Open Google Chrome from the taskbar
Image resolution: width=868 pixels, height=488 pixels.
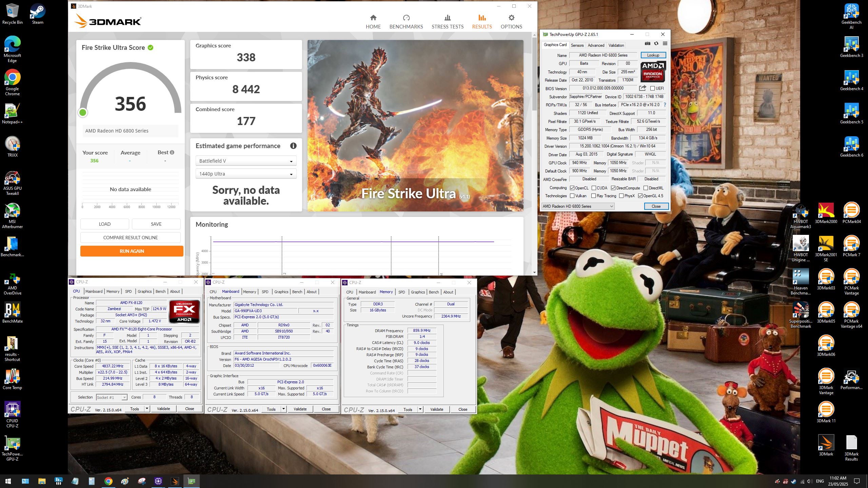pos(108,481)
